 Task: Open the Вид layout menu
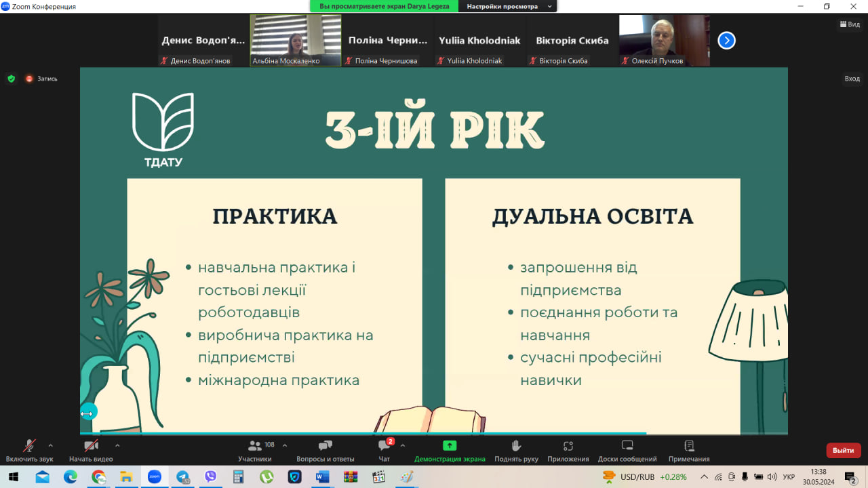click(850, 24)
